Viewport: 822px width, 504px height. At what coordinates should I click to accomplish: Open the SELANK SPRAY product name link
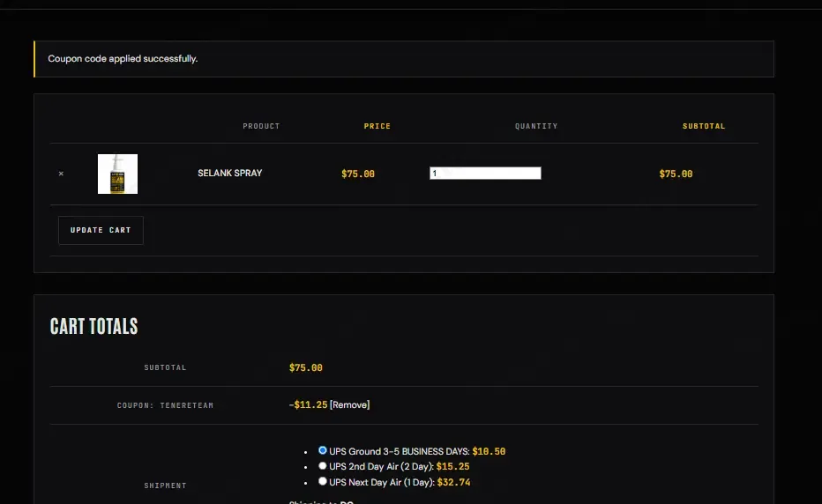pos(229,173)
